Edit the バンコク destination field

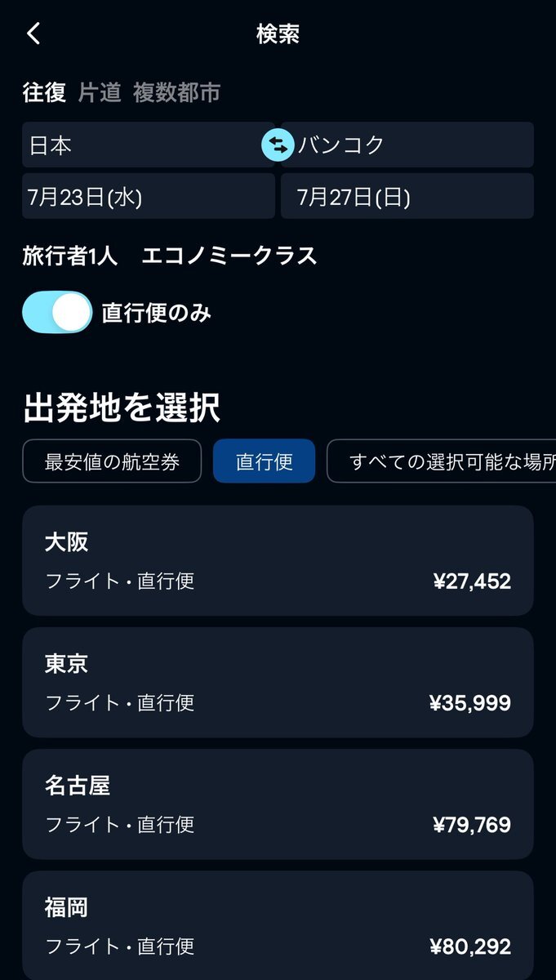pyautogui.click(x=407, y=145)
